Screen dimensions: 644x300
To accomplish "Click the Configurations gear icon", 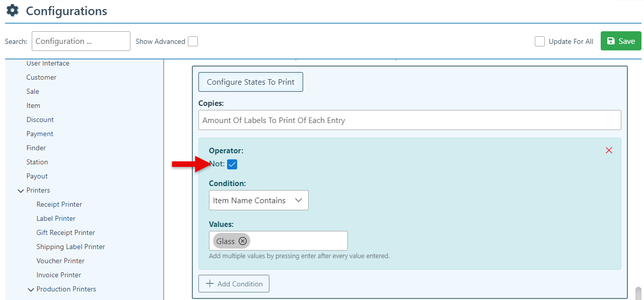I will click(13, 11).
